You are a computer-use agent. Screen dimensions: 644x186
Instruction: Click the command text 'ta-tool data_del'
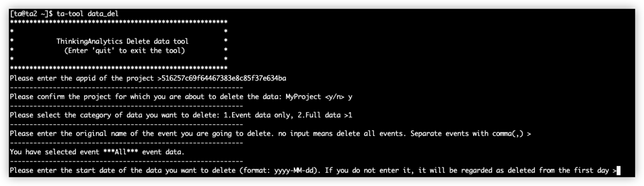tap(88, 13)
